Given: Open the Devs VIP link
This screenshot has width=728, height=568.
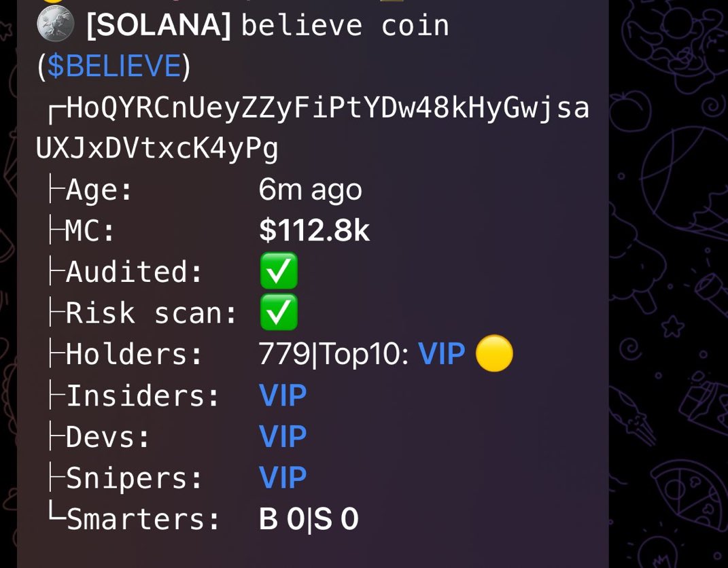Looking at the screenshot, I should [x=283, y=436].
